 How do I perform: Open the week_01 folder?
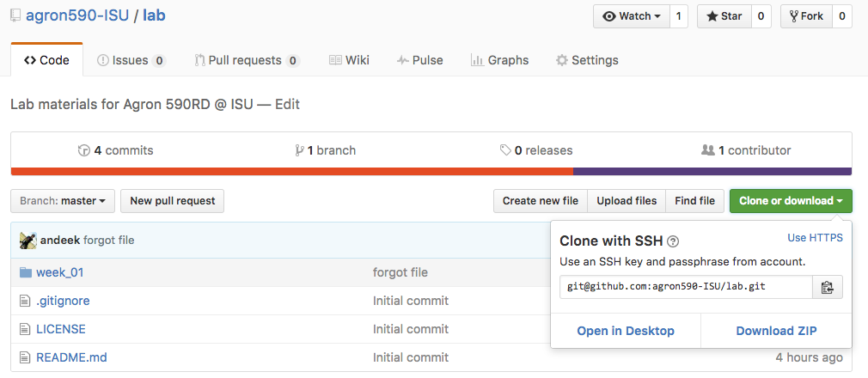click(59, 272)
